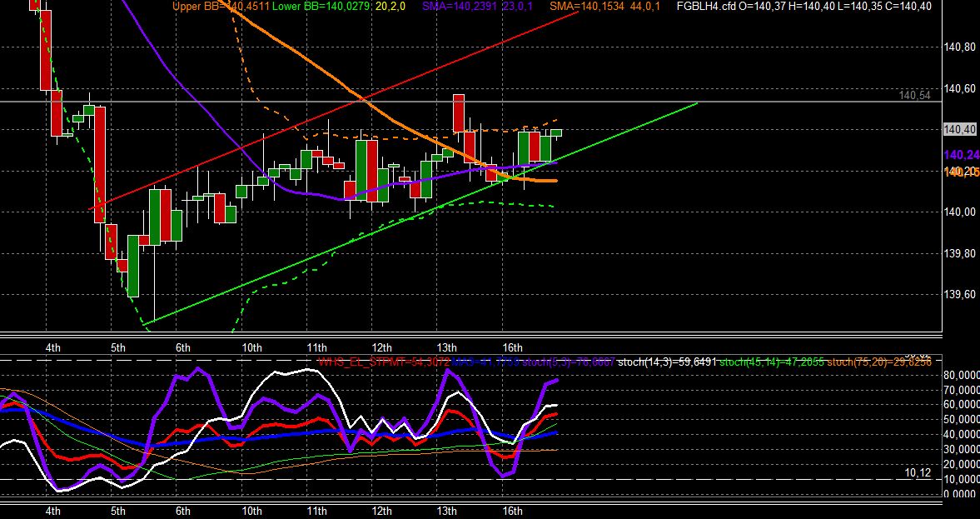Click the 40,0000 stochastic scale value
980x519 pixels.
pyautogui.click(x=961, y=435)
